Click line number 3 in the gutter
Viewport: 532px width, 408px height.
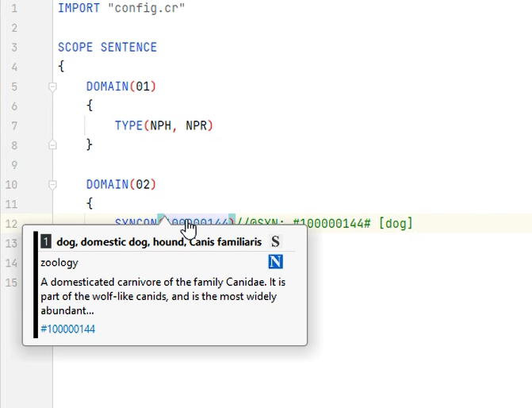coord(13,48)
